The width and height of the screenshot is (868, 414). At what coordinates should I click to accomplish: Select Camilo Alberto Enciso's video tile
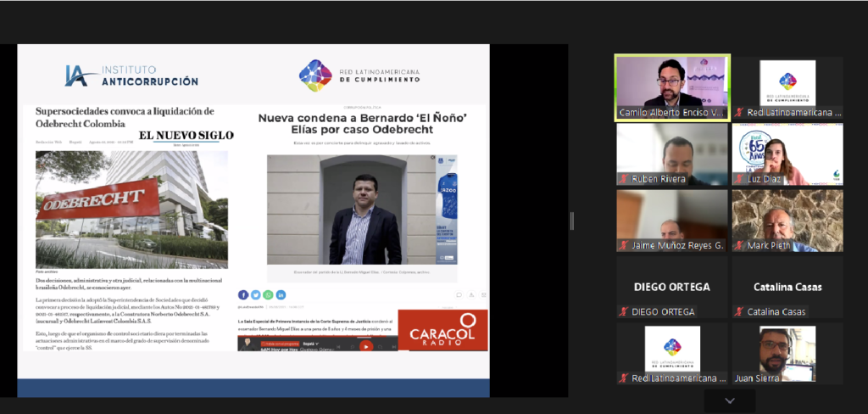tap(672, 87)
